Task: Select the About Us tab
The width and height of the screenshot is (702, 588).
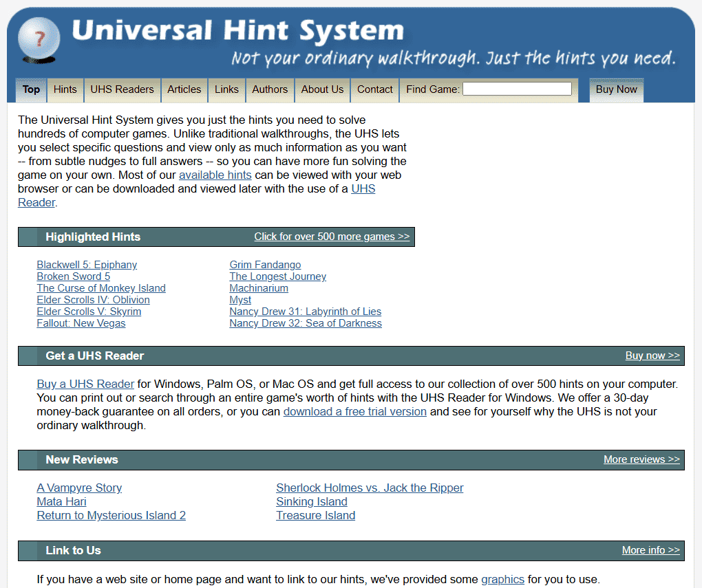Action: tap(322, 89)
